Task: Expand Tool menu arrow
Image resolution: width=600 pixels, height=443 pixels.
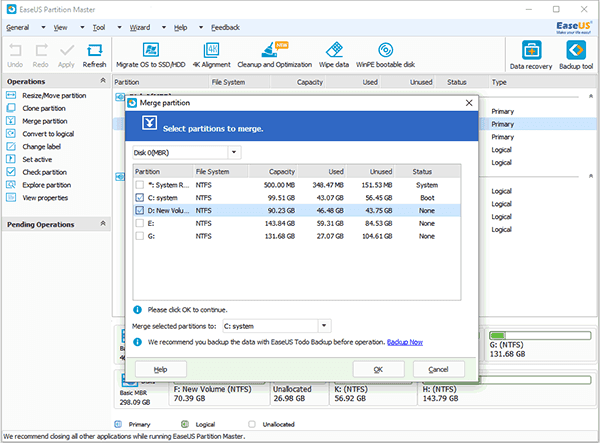Action: [119, 28]
